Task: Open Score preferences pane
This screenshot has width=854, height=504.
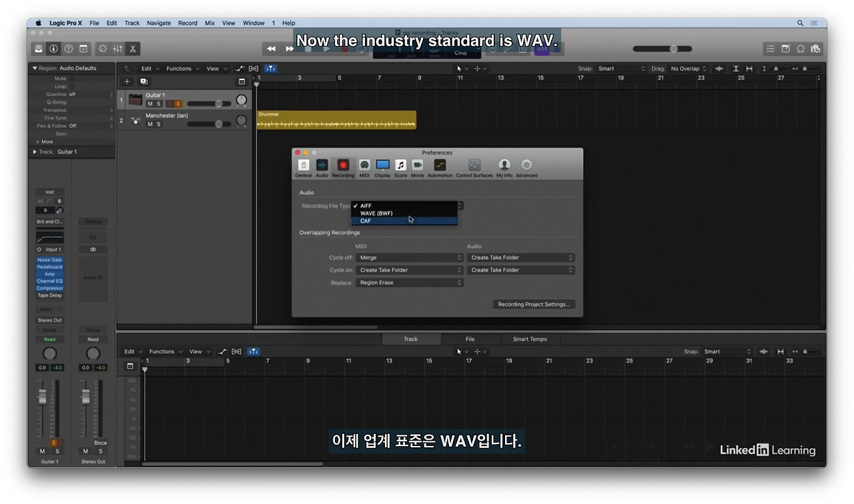Action: [400, 168]
